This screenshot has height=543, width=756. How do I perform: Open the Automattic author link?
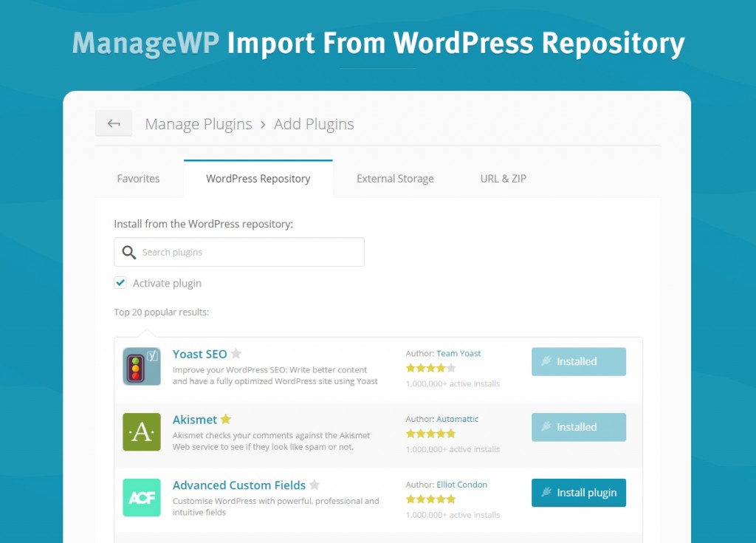tap(458, 419)
